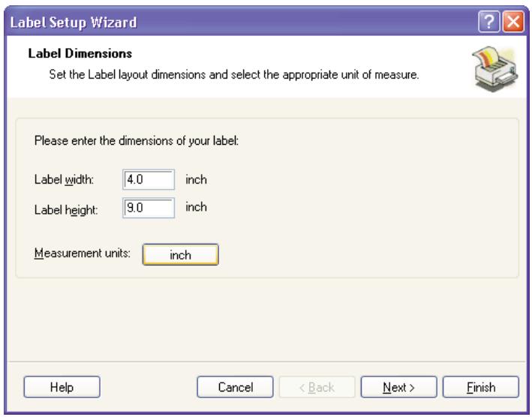The height and width of the screenshot is (417, 532).
Task: Click the Label height input field
Action: click(x=148, y=208)
